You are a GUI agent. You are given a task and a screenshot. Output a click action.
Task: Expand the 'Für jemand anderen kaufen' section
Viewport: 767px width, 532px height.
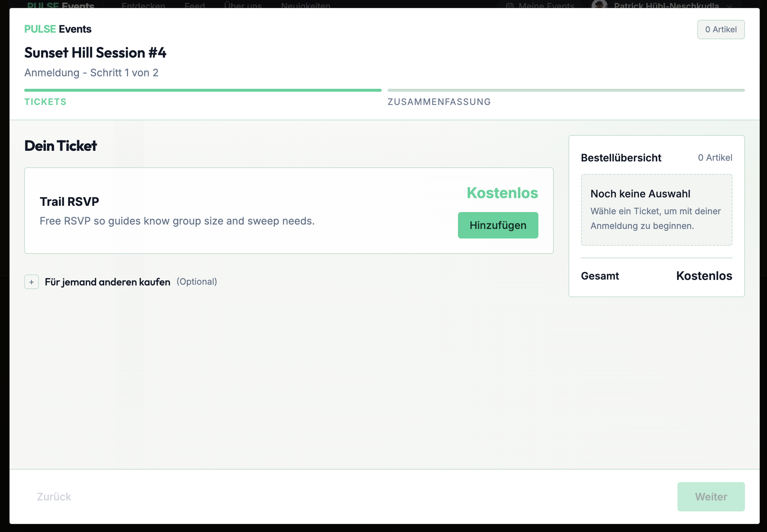click(x=107, y=282)
